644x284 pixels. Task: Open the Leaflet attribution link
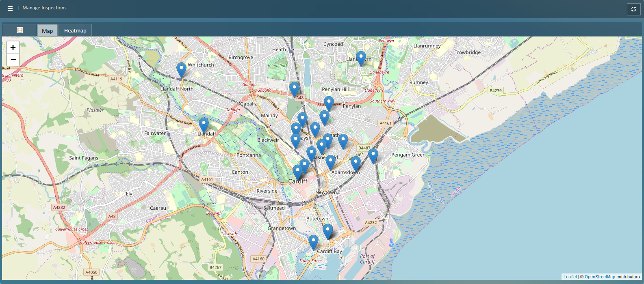point(570,277)
